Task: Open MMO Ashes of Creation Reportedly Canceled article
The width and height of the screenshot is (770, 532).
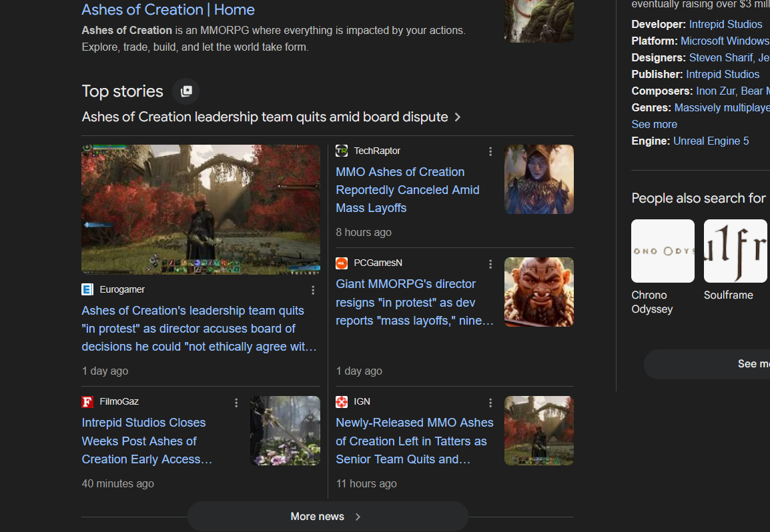Action: (x=408, y=190)
